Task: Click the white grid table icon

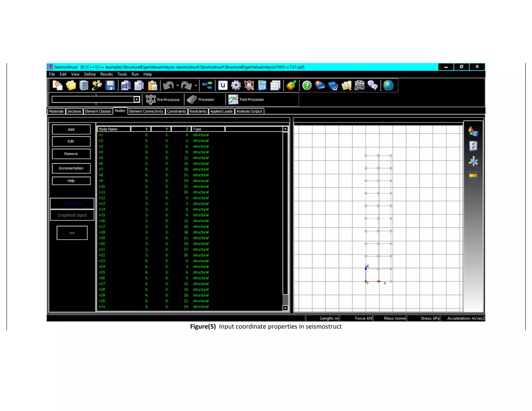Action: click(275, 85)
